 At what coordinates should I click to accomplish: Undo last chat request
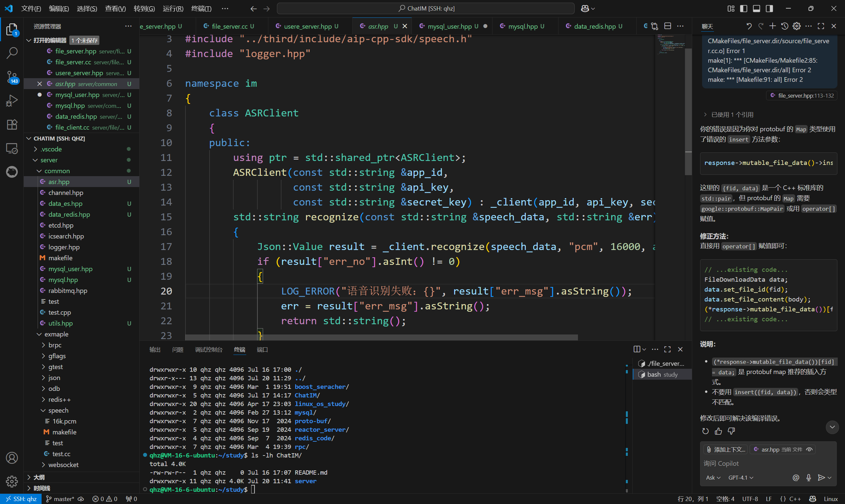click(x=749, y=26)
